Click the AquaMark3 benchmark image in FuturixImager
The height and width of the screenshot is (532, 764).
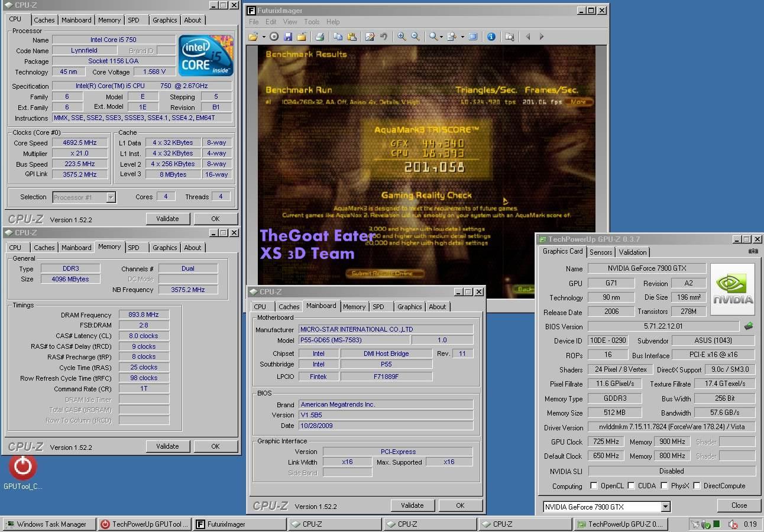tap(426, 171)
